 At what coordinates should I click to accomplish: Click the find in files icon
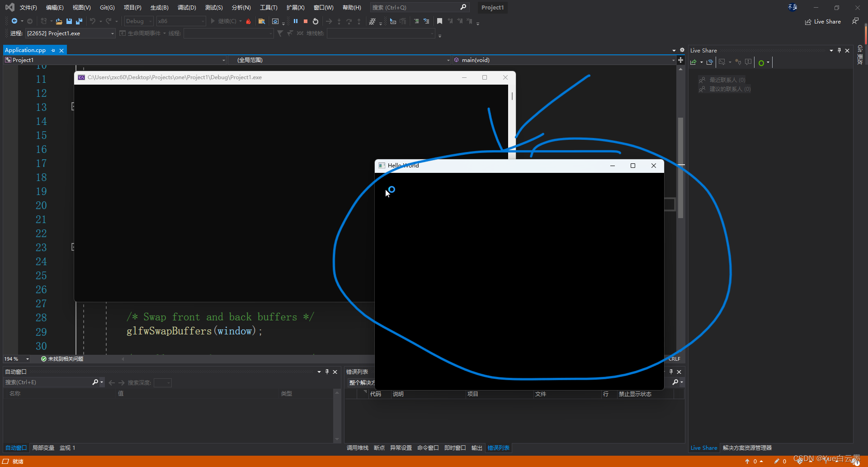tap(261, 21)
